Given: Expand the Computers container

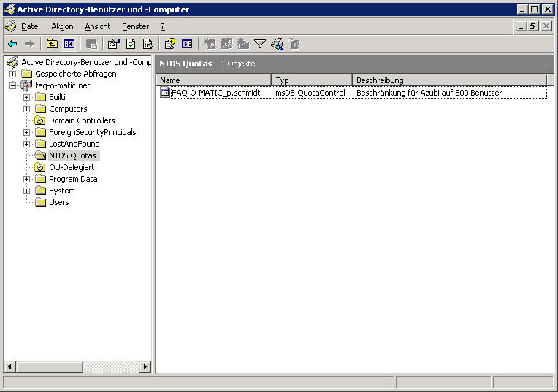Looking at the screenshot, I should (x=27, y=109).
